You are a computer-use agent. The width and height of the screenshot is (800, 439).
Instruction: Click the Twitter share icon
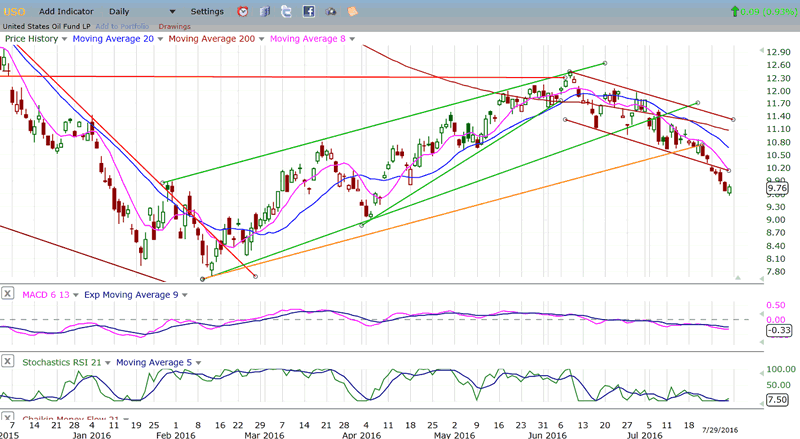[x=286, y=11]
